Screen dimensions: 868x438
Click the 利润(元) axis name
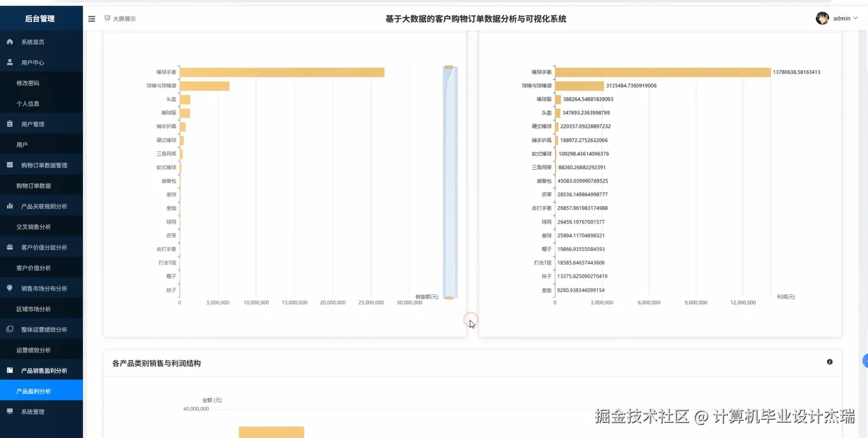tap(786, 297)
